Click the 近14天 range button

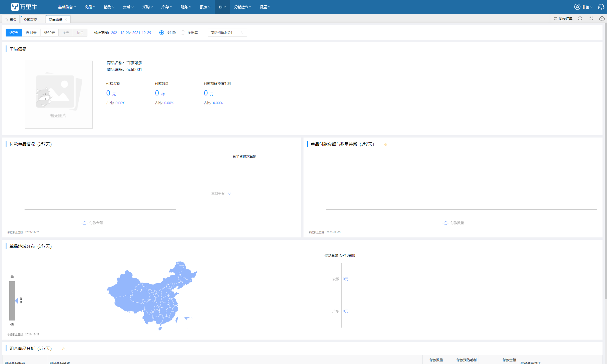point(31,33)
